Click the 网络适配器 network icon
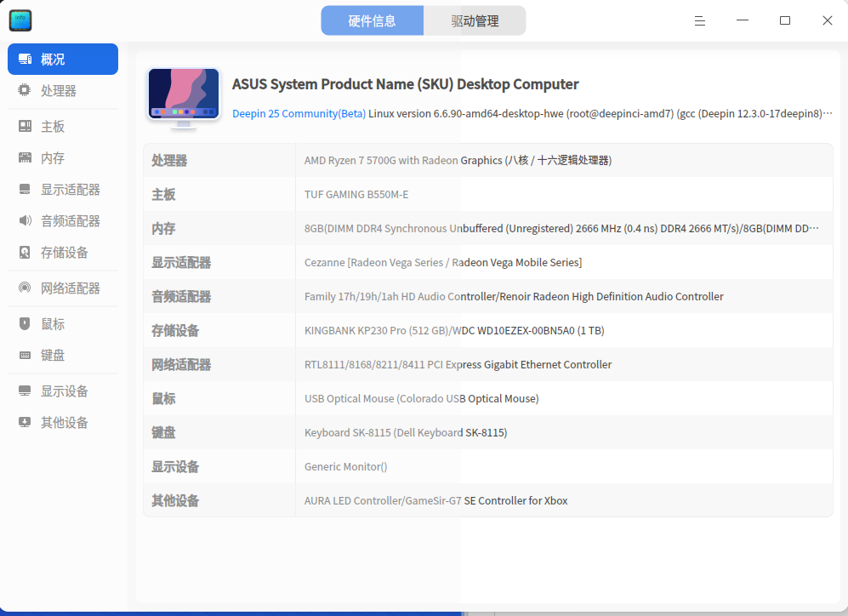 click(x=25, y=288)
